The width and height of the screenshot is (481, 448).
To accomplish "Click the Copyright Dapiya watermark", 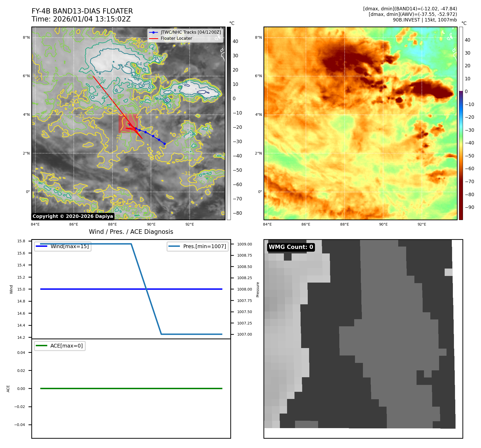I will pyautogui.click(x=73, y=216).
